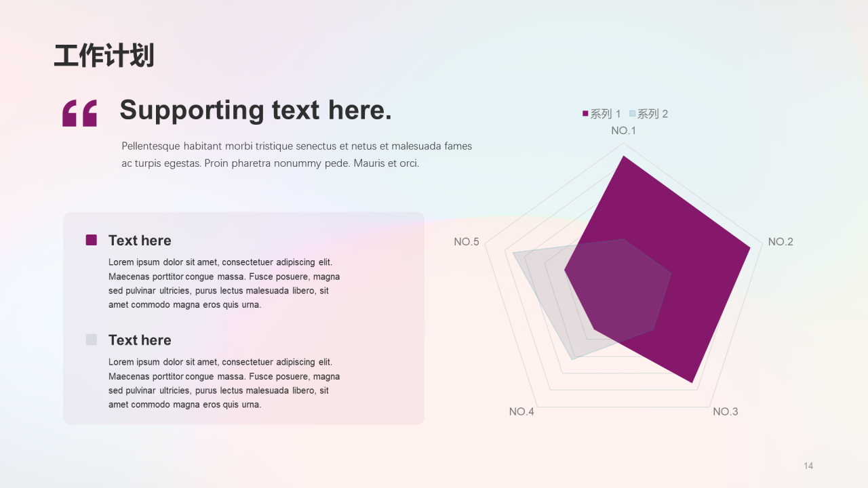Click the first Text here heading
The height and width of the screenshot is (488, 868).
click(140, 241)
